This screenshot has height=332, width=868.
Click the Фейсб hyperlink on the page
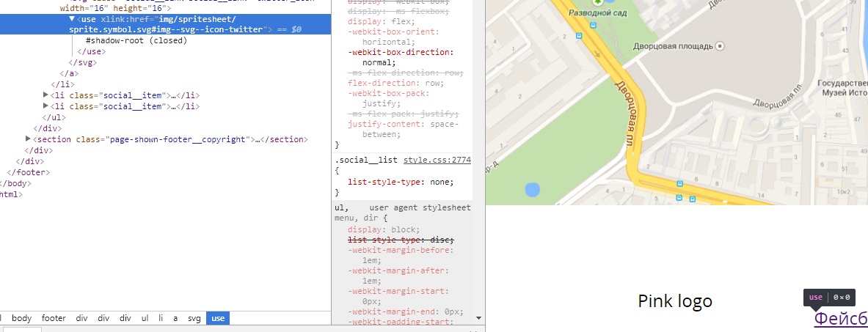tap(840, 318)
